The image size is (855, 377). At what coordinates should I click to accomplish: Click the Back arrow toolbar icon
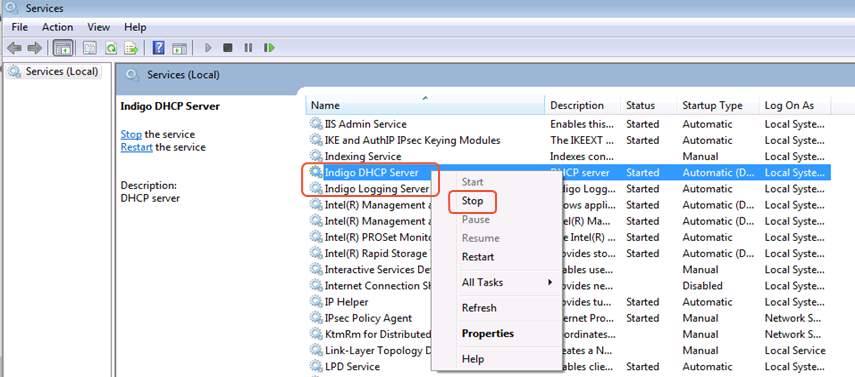point(14,48)
